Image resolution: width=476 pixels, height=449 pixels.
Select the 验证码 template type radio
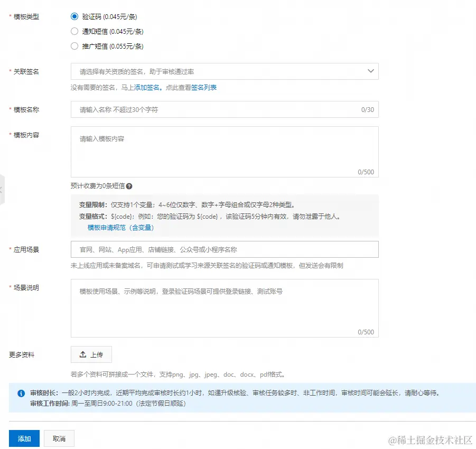point(74,16)
